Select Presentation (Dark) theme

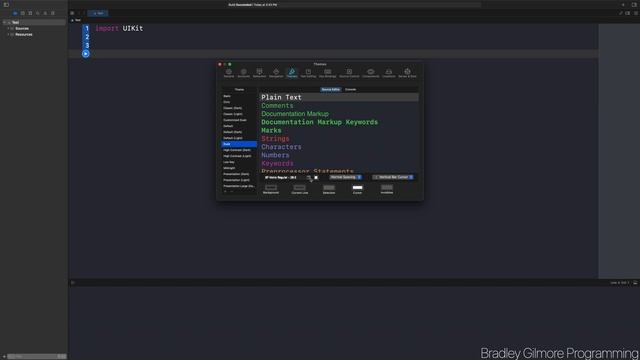(x=239, y=174)
